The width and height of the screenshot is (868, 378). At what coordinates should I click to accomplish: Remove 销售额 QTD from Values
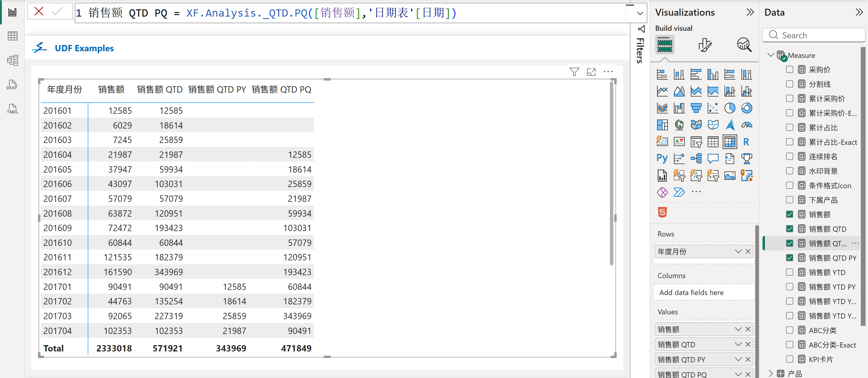click(x=748, y=344)
